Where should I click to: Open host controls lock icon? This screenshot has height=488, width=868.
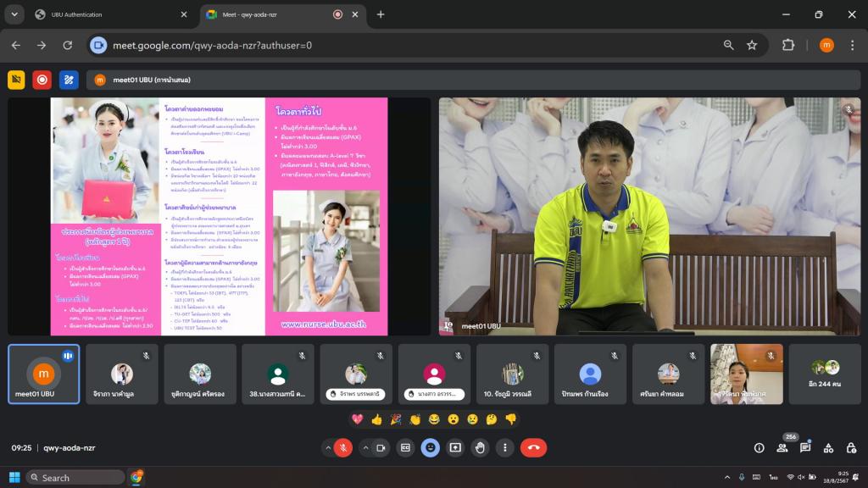pos(851,447)
